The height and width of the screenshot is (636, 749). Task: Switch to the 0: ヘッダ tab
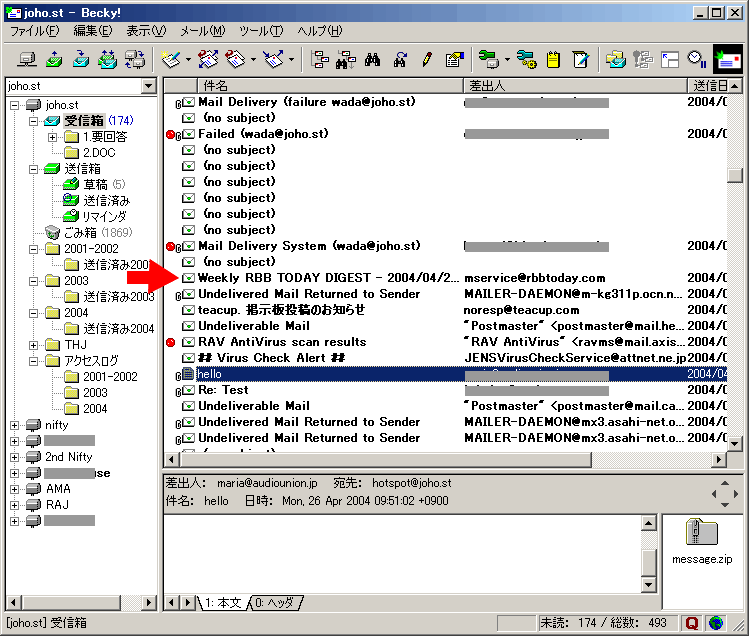click(x=274, y=603)
